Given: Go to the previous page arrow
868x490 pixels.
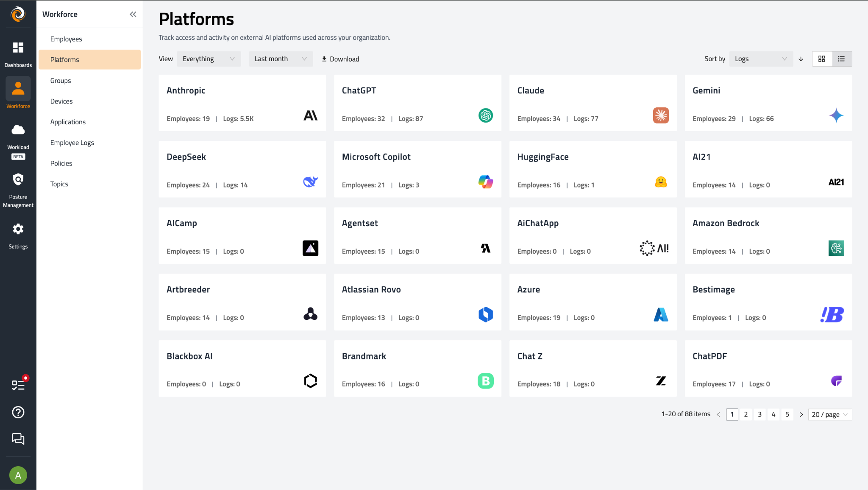Looking at the screenshot, I should coord(718,414).
